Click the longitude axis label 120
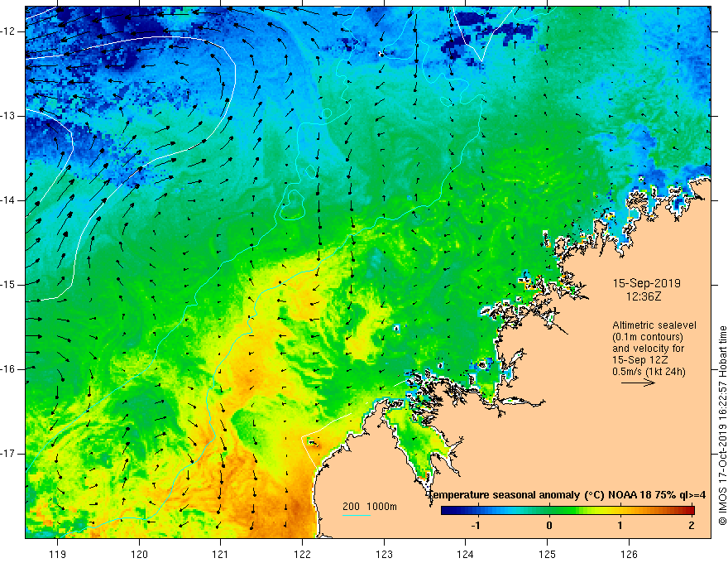 (x=139, y=554)
